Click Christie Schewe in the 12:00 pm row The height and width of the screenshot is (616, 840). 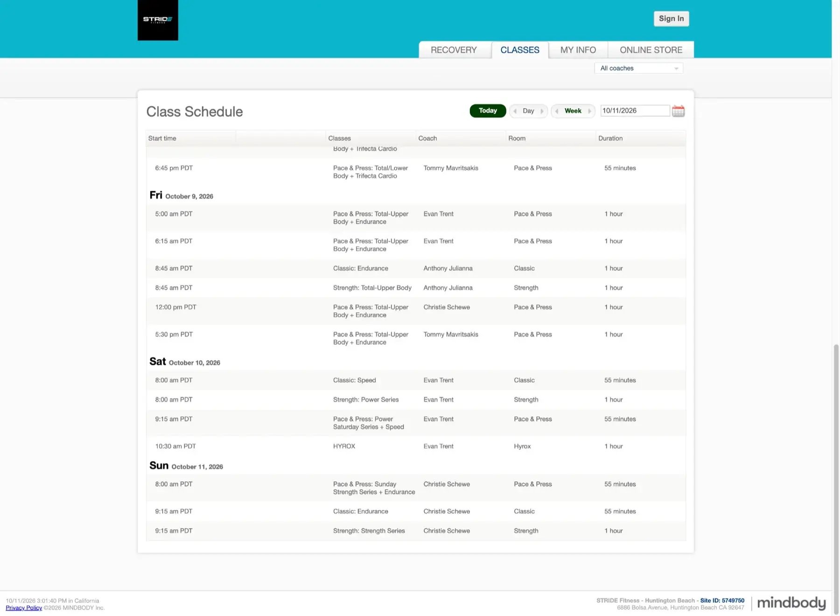(x=447, y=307)
